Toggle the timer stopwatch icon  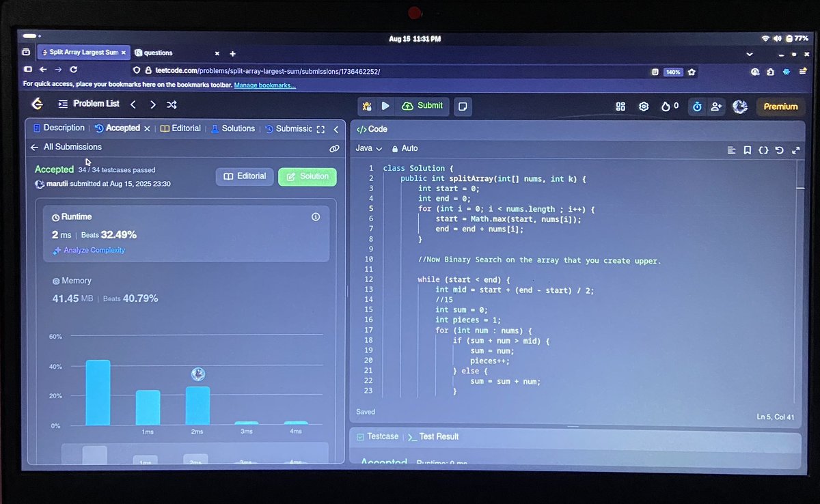[697, 107]
